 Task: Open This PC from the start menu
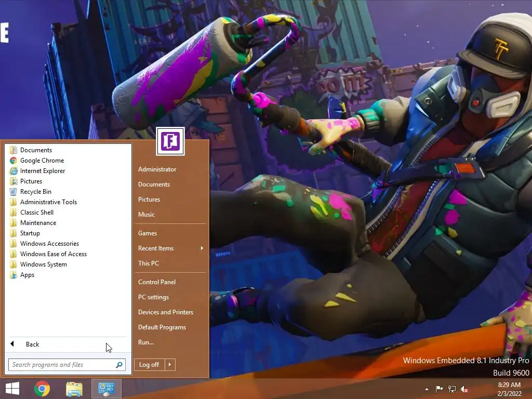[x=148, y=263]
